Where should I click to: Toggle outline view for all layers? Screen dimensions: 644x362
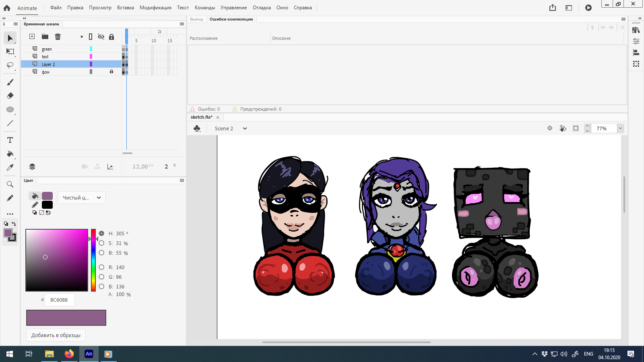[x=91, y=37]
